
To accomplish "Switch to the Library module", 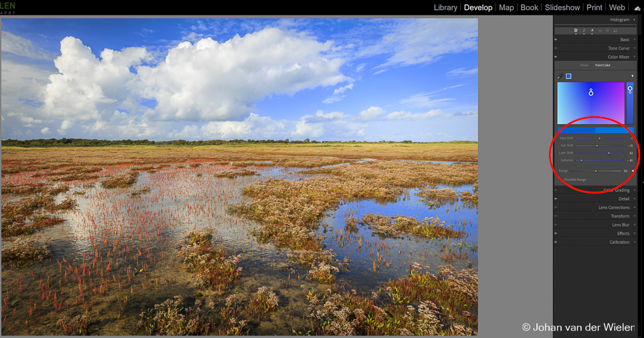I will (x=445, y=8).
